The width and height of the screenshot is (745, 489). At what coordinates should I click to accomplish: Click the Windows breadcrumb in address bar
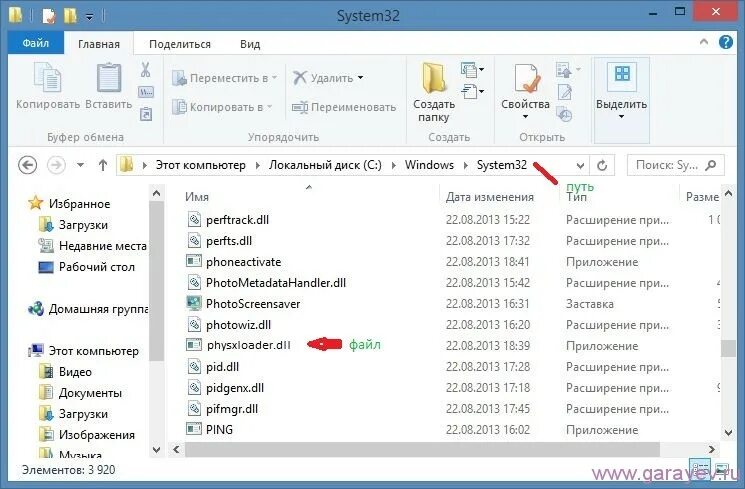(429, 165)
